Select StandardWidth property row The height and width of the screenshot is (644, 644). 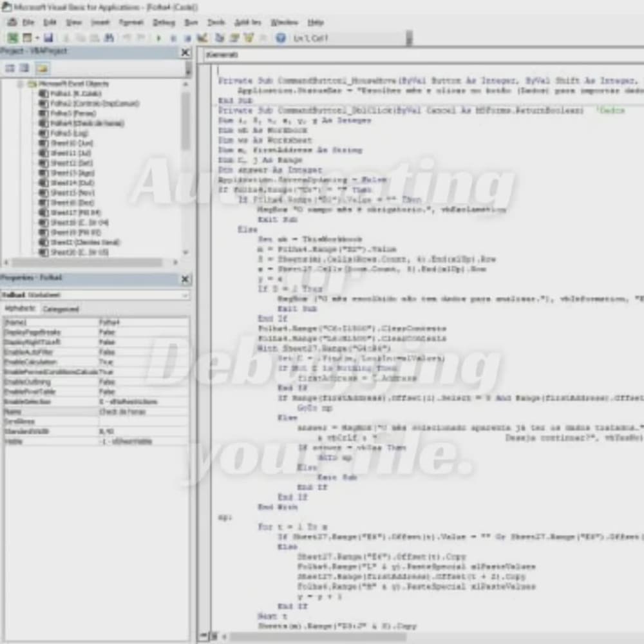click(96, 431)
